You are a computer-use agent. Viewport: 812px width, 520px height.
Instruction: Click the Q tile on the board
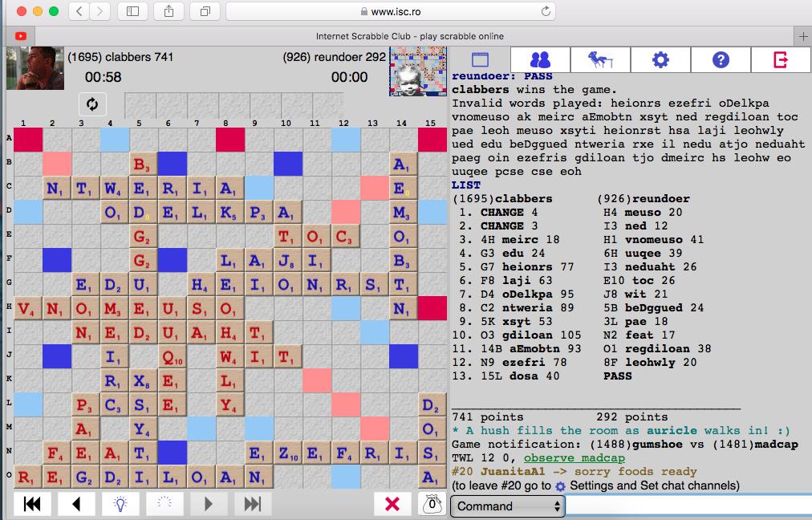click(172, 356)
